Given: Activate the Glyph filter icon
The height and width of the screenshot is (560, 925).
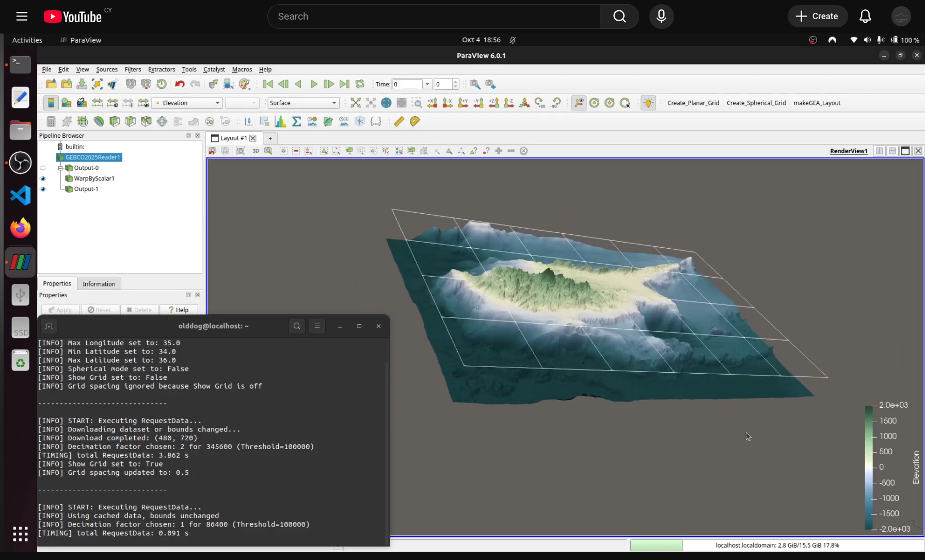Looking at the screenshot, I should [162, 121].
